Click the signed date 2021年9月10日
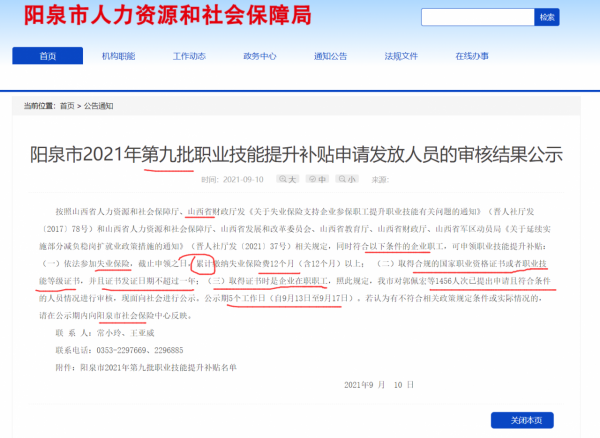This screenshot has width=600, height=438. pos(379,385)
